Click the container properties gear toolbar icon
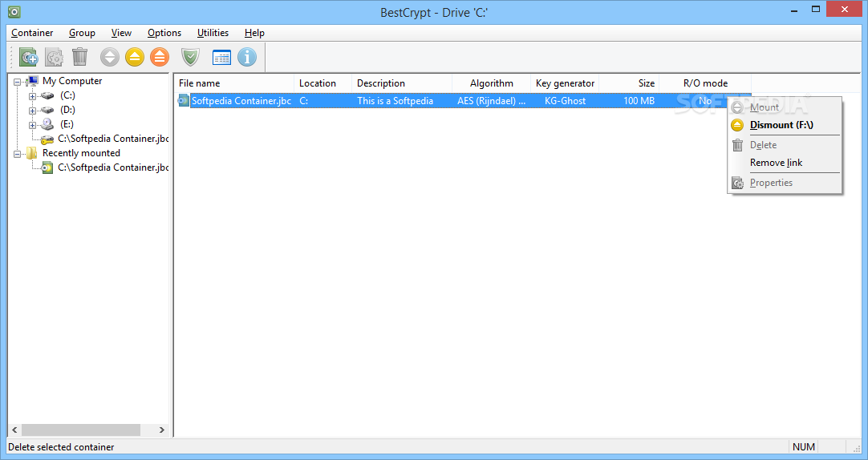This screenshot has height=460, width=868. point(54,57)
